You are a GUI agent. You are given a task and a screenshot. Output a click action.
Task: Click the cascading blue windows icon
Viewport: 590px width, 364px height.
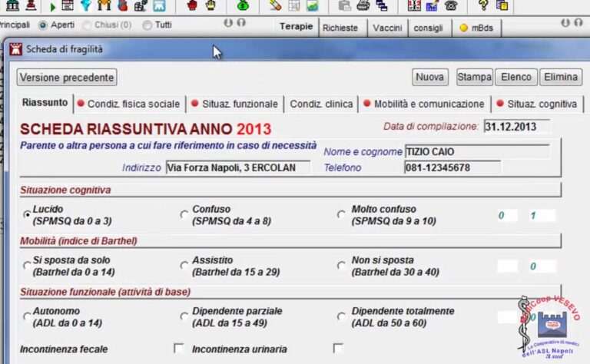[382, 5]
